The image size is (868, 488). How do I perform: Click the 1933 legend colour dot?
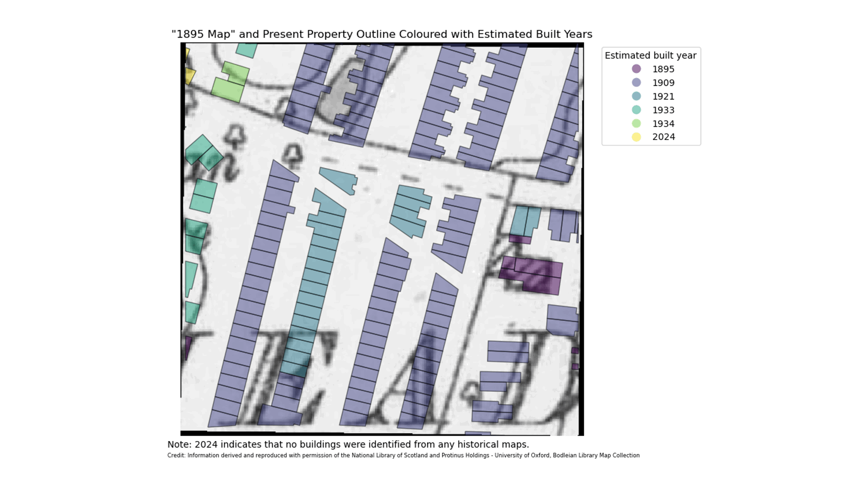(x=636, y=109)
